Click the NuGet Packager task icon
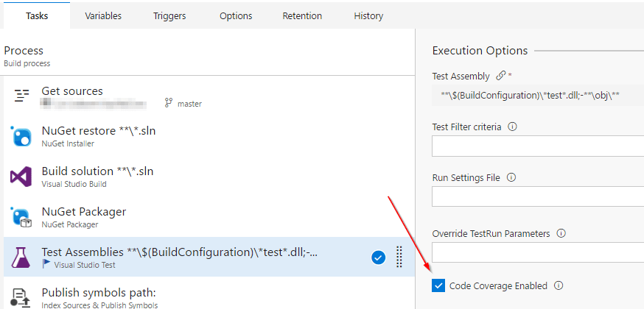The height and width of the screenshot is (309, 644). coord(21,218)
